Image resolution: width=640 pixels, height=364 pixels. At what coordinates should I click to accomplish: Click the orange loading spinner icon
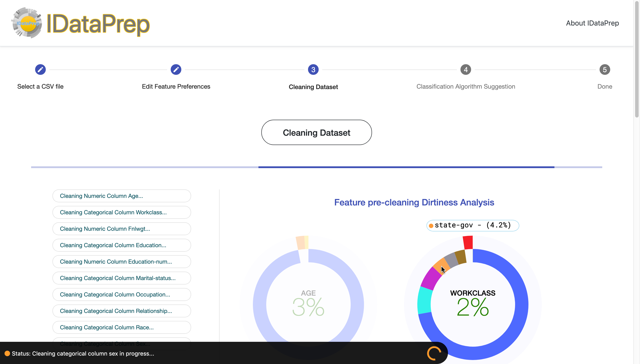coord(434,353)
